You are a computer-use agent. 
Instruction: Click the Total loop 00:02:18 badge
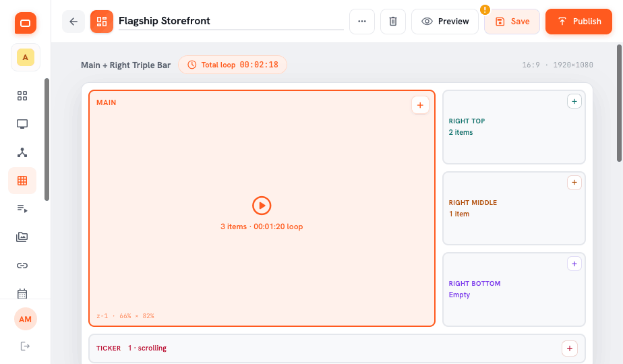[233, 65]
